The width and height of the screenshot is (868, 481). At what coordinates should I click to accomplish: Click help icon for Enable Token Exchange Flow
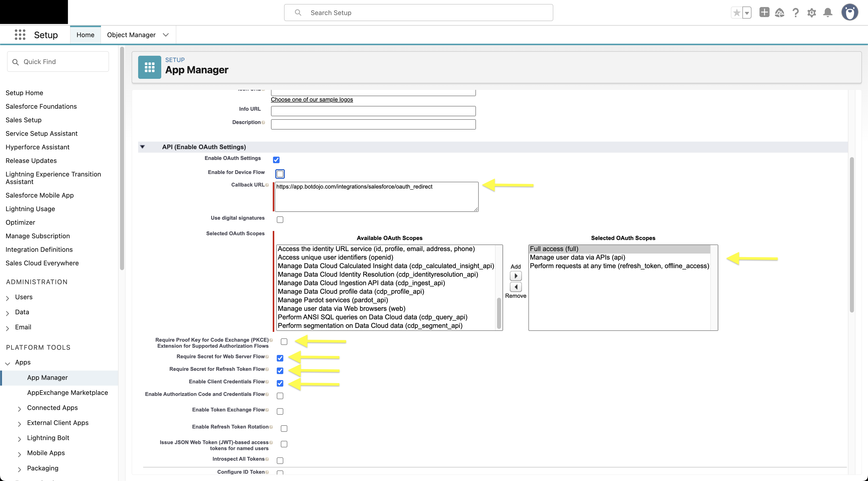pyautogui.click(x=267, y=410)
